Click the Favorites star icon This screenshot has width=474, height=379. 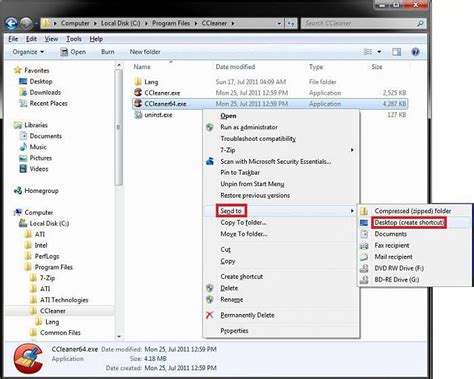point(18,70)
